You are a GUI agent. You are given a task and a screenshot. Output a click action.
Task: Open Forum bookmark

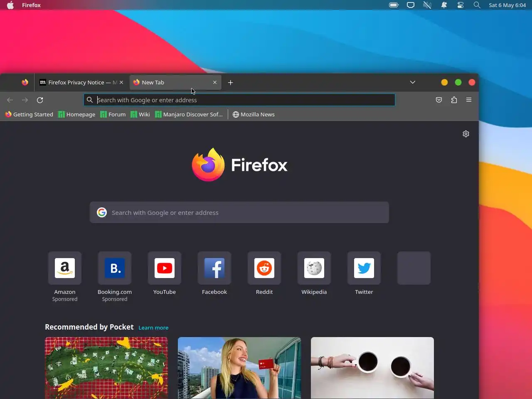[x=113, y=114]
